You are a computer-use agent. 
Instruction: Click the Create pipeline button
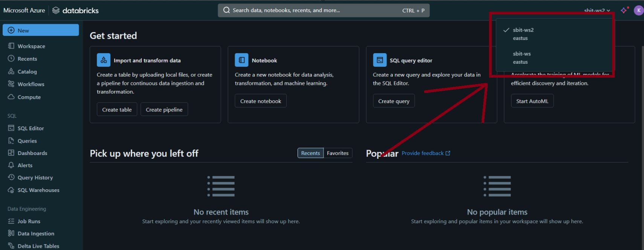[x=164, y=109]
